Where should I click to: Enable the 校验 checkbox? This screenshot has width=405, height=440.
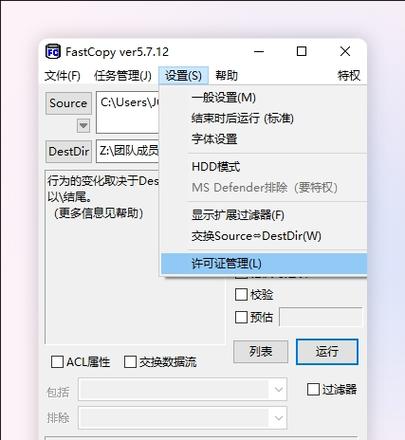pyautogui.click(x=241, y=295)
